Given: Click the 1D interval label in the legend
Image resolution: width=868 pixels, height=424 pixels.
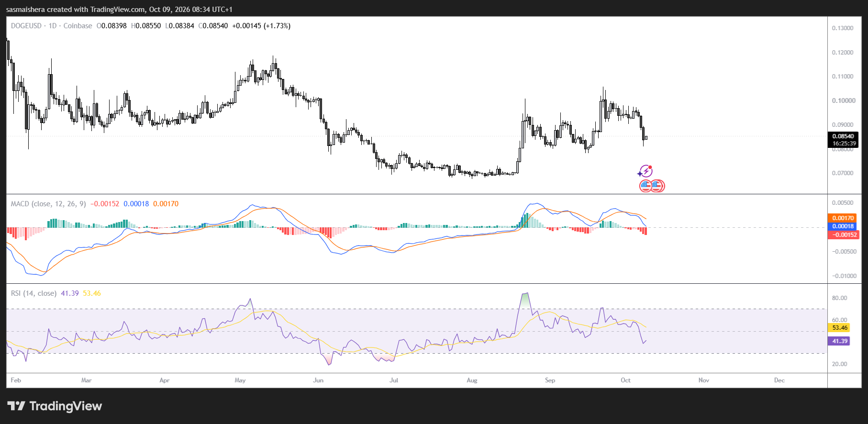Looking at the screenshot, I should tap(53, 26).
